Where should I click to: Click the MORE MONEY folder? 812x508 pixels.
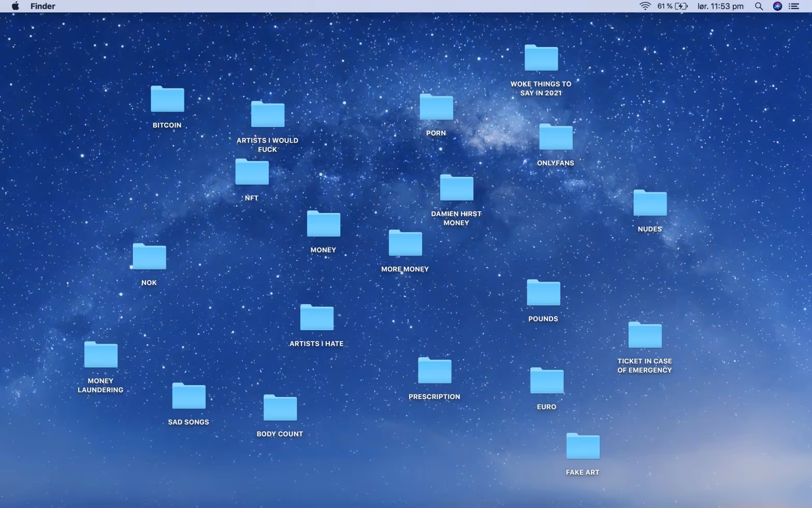click(x=405, y=244)
